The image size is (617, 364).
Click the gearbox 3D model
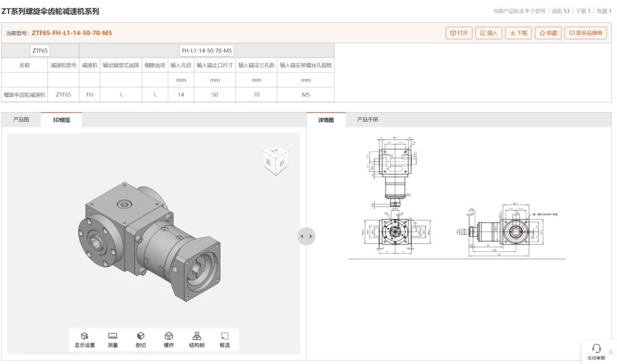(150, 242)
